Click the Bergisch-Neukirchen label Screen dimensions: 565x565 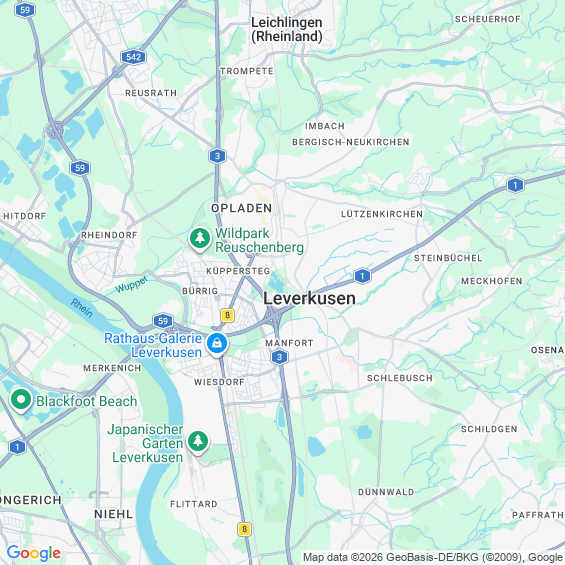click(351, 142)
